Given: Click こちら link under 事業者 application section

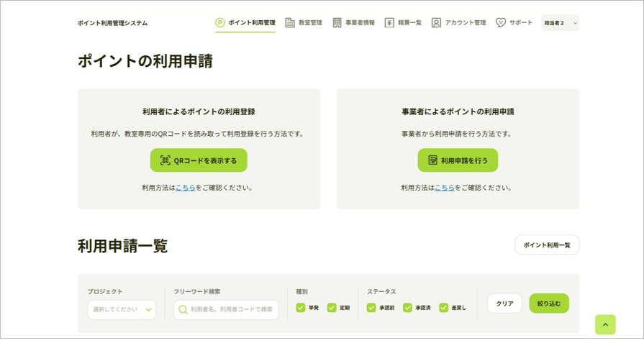Looking at the screenshot, I should pos(445,188).
